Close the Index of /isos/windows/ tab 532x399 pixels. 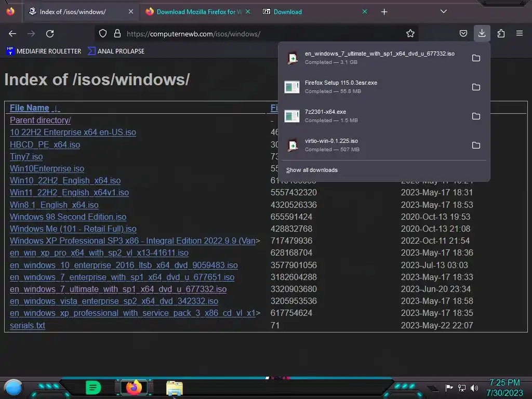click(x=131, y=11)
